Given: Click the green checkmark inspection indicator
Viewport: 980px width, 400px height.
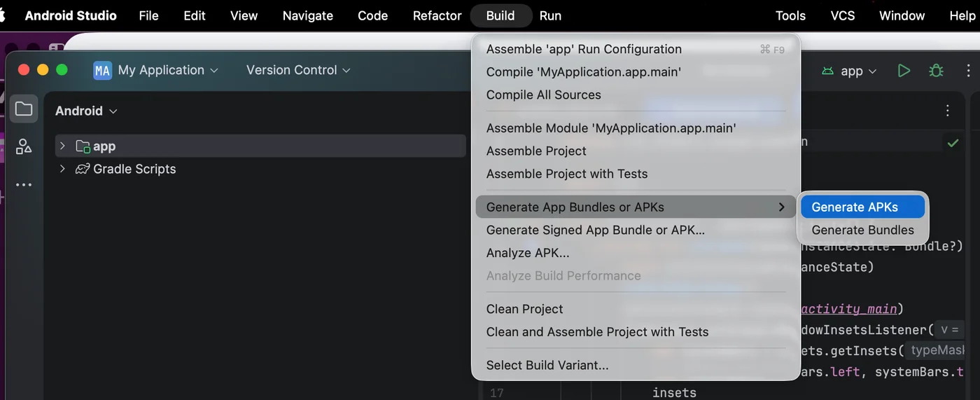Looking at the screenshot, I should pyautogui.click(x=953, y=143).
